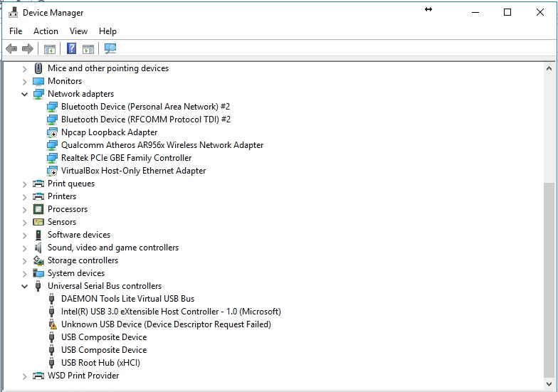The image size is (558, 392).
Task: Click the Software devices icon
Action: pos(38,235)
